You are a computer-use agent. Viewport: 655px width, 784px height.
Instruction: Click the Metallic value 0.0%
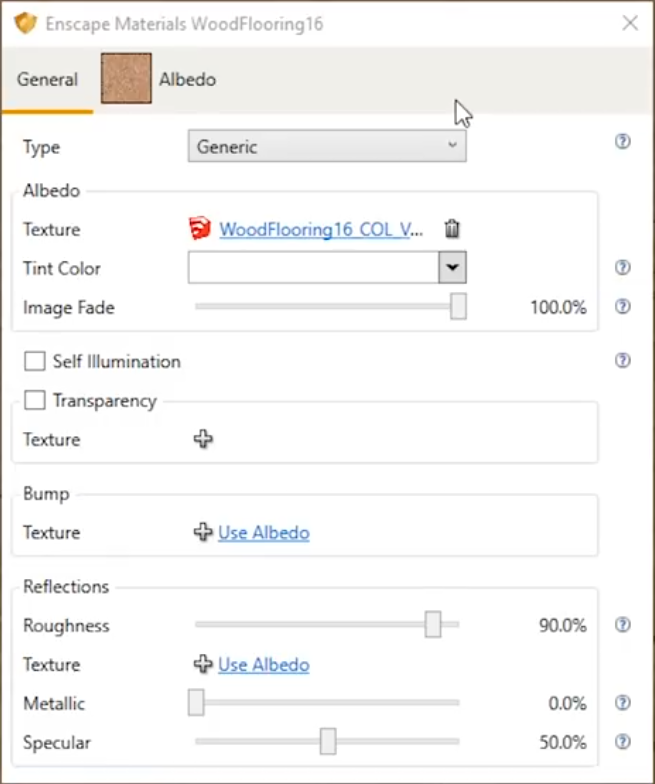pos(568,704)
